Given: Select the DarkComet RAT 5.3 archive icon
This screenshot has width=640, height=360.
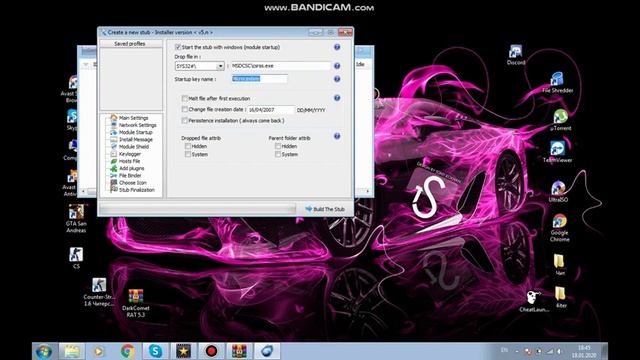Looking at the screenshot, I should click(x=136, y=303).
